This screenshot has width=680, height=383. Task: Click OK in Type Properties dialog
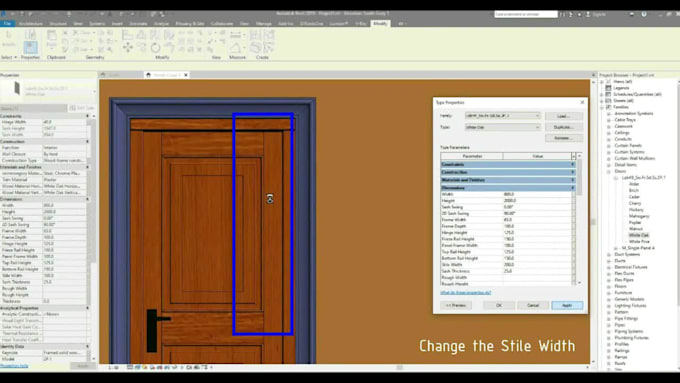(499, 305)
